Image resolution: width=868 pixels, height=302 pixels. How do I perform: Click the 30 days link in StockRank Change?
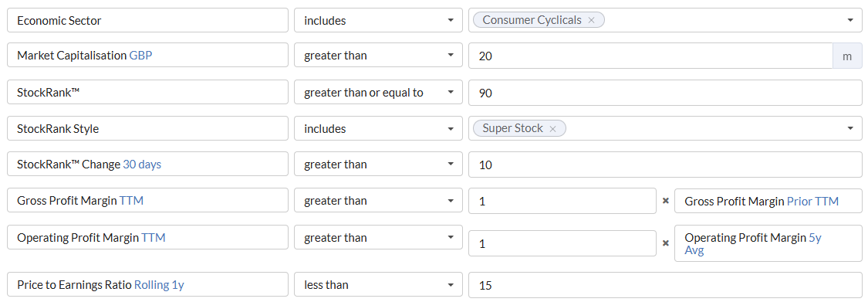tap(142, 165)
